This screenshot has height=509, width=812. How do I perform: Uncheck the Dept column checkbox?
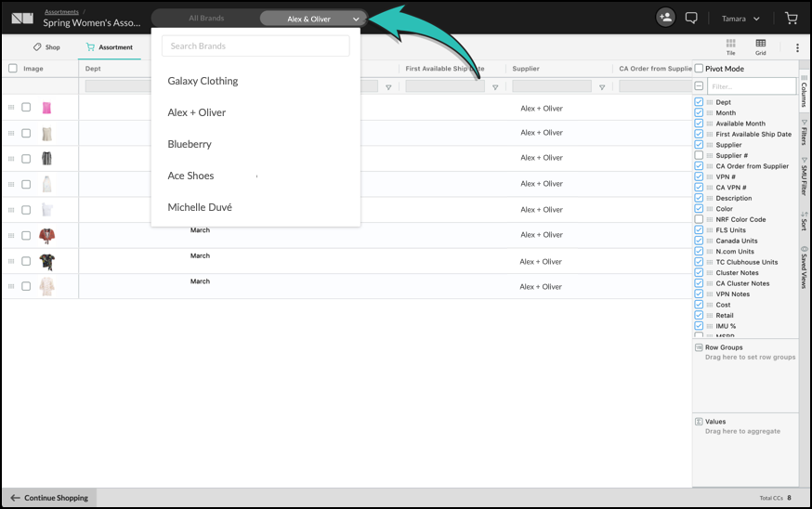[x=699, y=102]
